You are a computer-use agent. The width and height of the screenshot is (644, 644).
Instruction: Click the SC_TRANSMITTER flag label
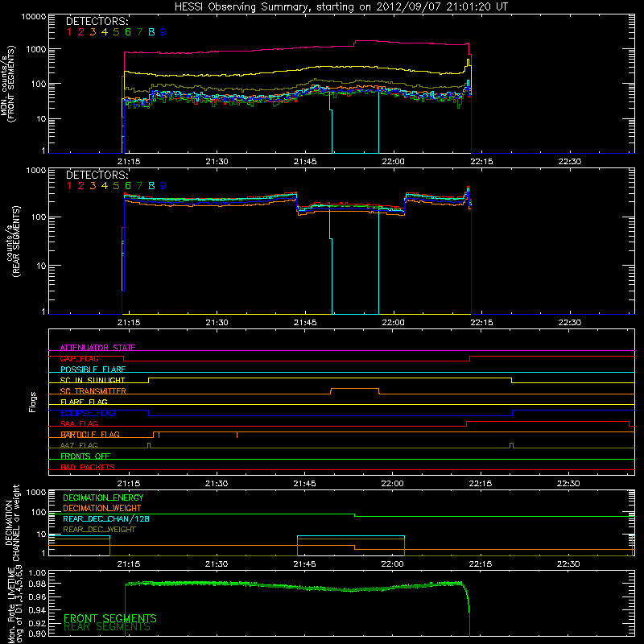pos(93,391)
